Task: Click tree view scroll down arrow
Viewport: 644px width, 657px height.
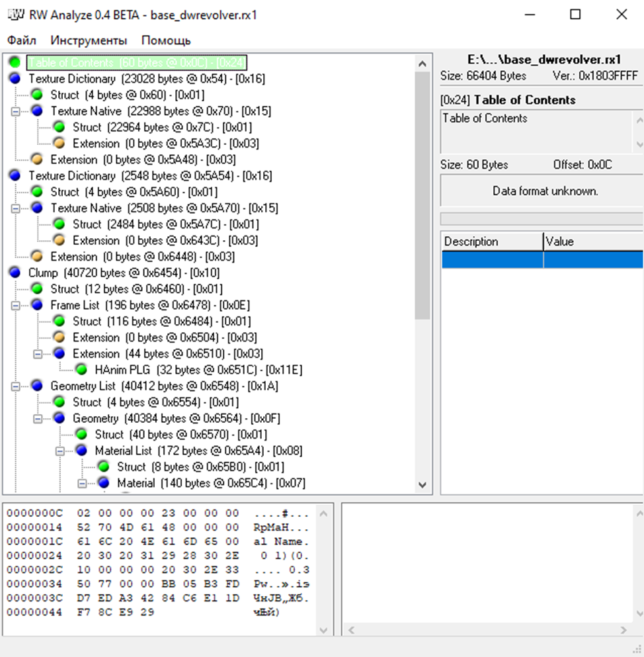Action: click(423, 485)
